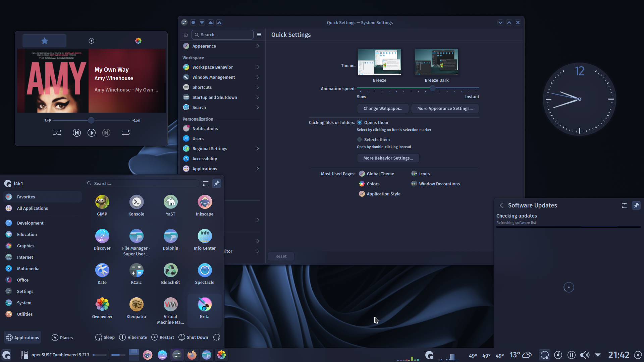Open Discover software center
644x362 pixels.
coord(102,240)
